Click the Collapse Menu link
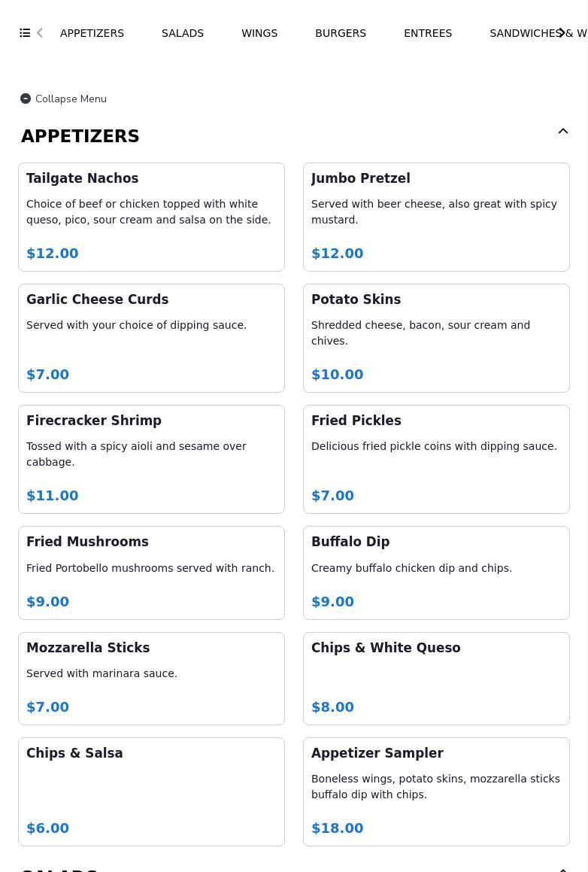Image resolution: width=588 pixels, height=872 pixels. pyautogui.click(x=71, y=99)
